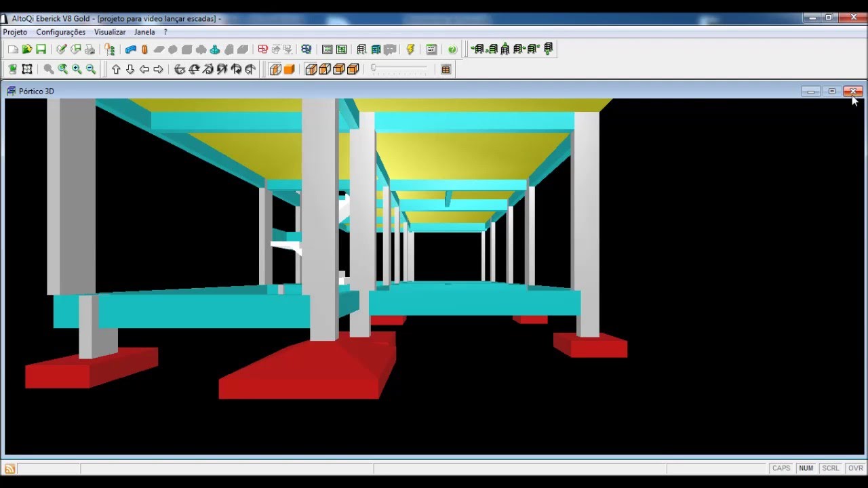Close the Pórtico 3D window
This screenshot has height=488, width=868.
(853, 91)
